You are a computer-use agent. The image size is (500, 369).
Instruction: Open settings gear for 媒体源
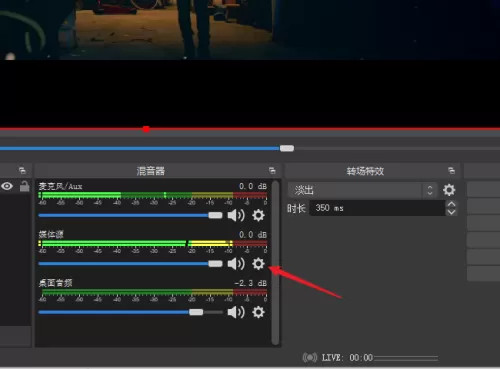coord(258,264)
